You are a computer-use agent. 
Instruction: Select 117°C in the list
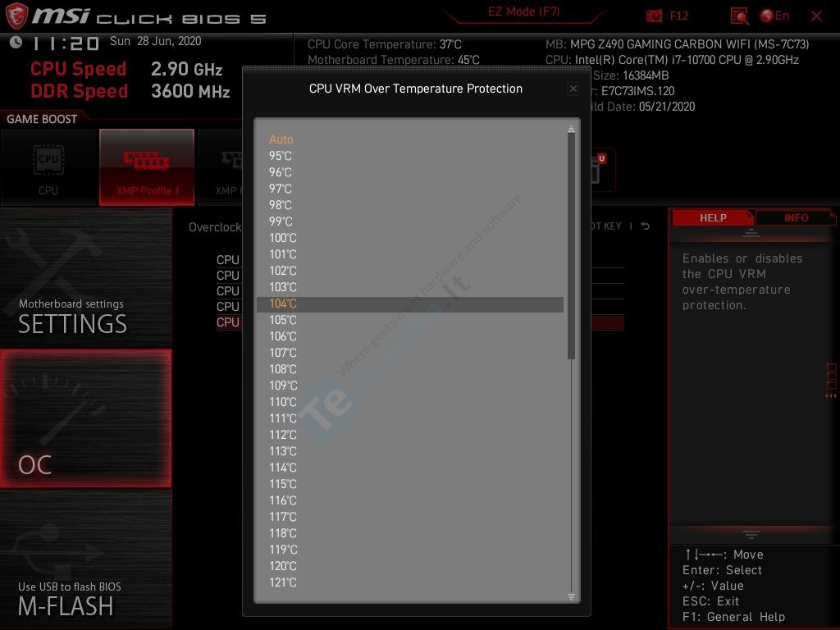point(410,517)
